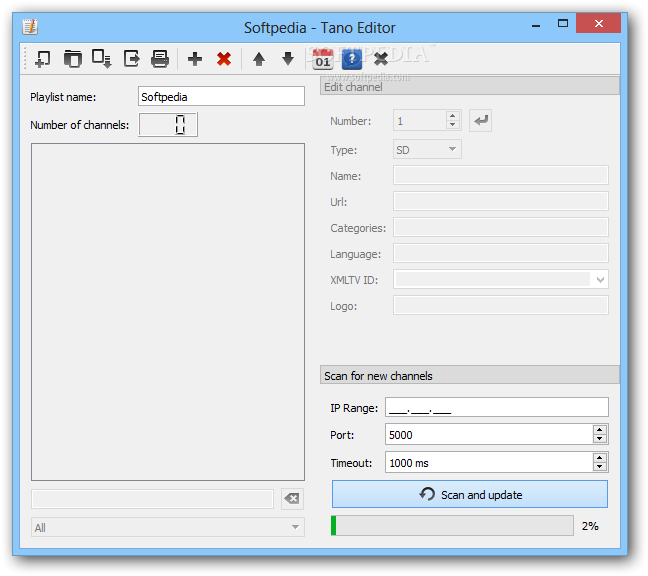Move channel up with up arrow
Screen dimensions: 648x576
pos(259,59)
